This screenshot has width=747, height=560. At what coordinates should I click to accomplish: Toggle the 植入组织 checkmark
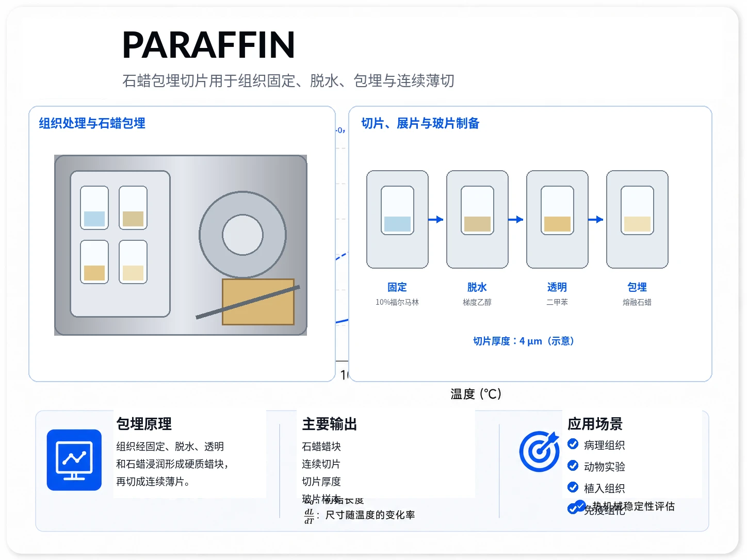pos(573,487)
